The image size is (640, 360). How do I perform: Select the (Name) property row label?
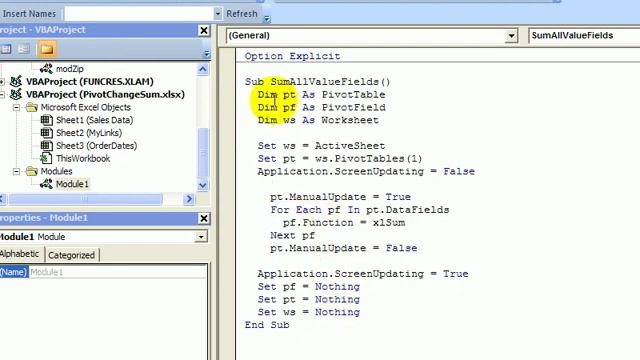13,272
